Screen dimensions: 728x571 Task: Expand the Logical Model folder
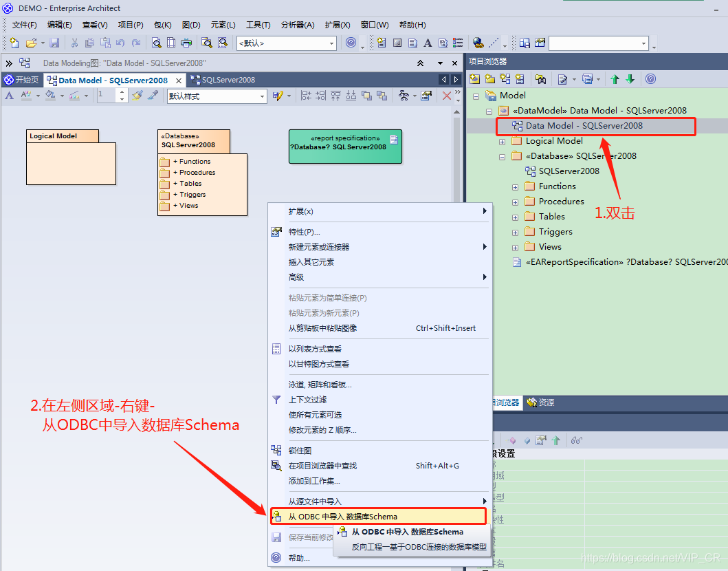(502, 142)
